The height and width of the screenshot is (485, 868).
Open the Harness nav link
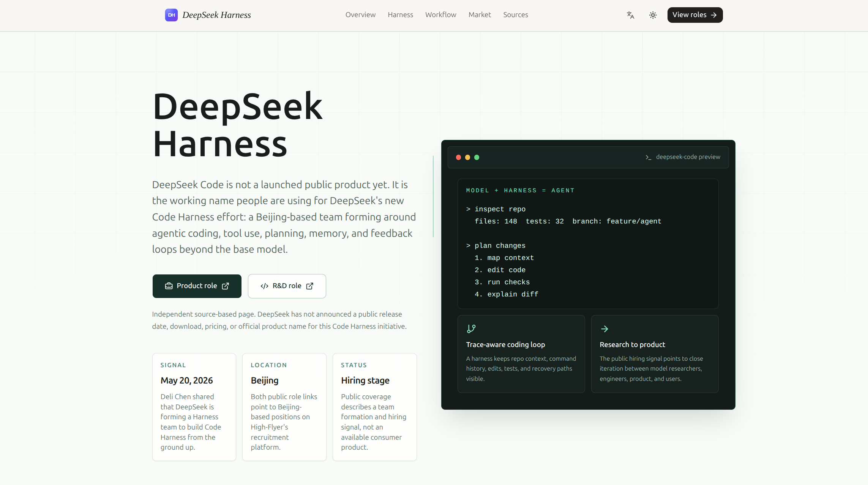(400, 15)
